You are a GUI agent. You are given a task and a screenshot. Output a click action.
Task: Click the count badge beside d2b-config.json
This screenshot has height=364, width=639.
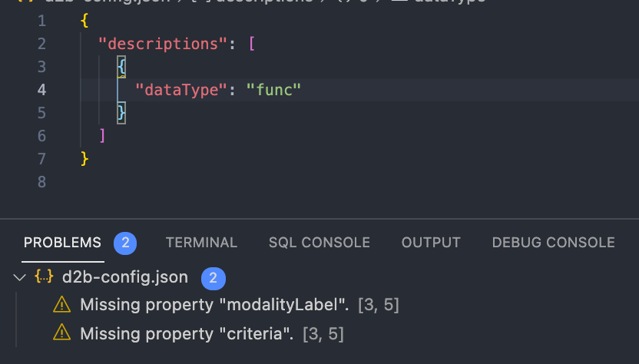click(213, 277)
